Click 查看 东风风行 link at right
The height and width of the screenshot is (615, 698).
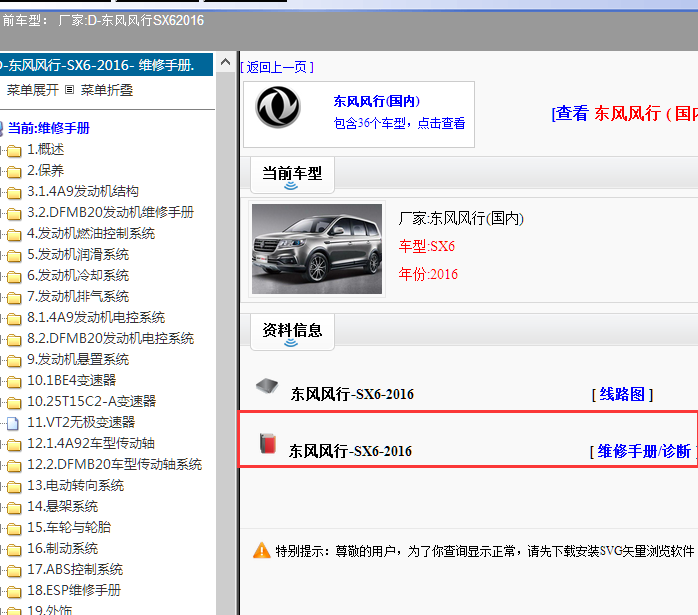[625, 113]
